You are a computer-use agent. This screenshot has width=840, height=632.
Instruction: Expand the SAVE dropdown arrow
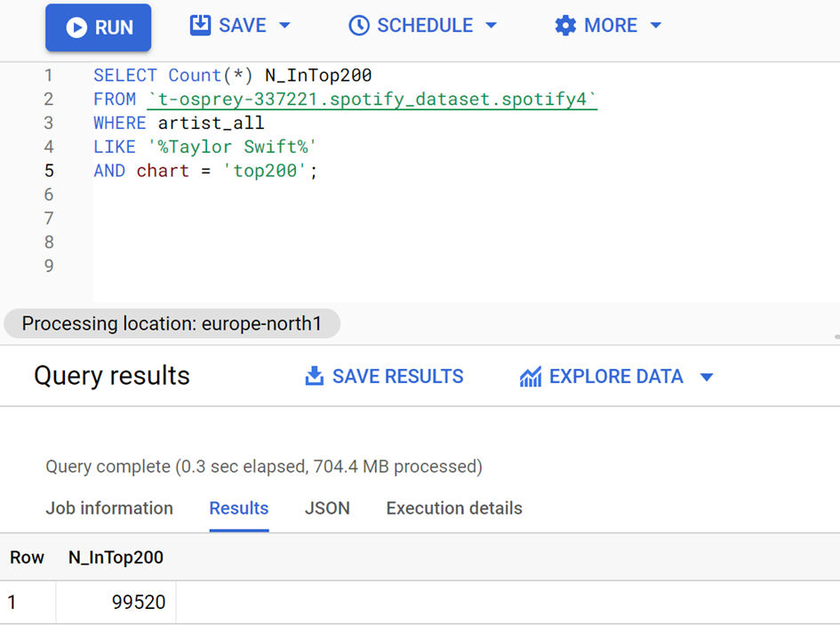point(285,25)
